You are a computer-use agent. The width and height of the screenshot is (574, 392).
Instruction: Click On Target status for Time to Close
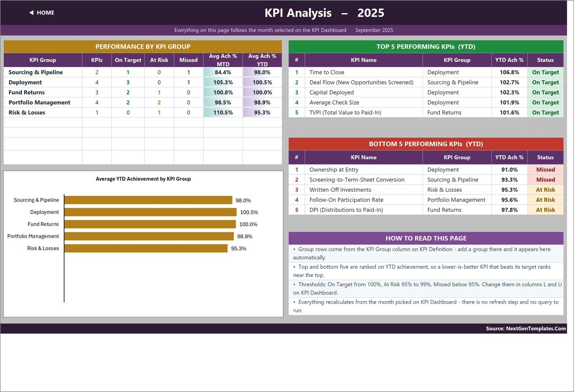pos(545,72)
